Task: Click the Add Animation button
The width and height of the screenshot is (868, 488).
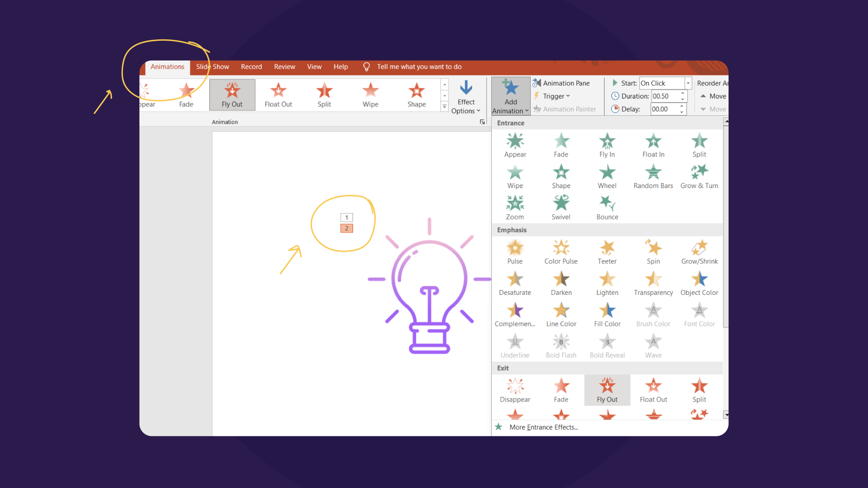Action: (511, 97)
